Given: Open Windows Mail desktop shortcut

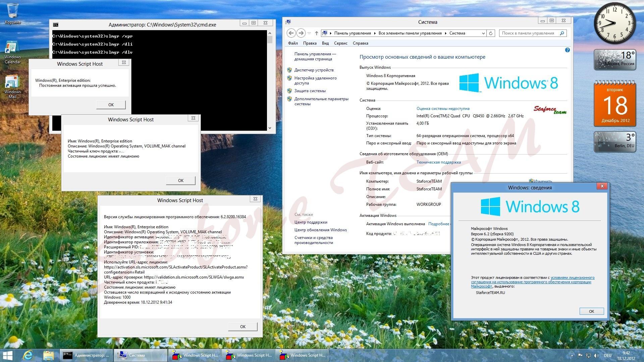Looking at the screenshot, I should 12,87.
